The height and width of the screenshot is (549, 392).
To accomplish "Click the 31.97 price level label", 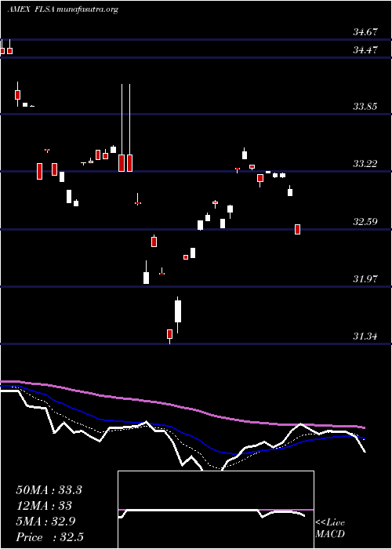I will [x=365, y=279].
